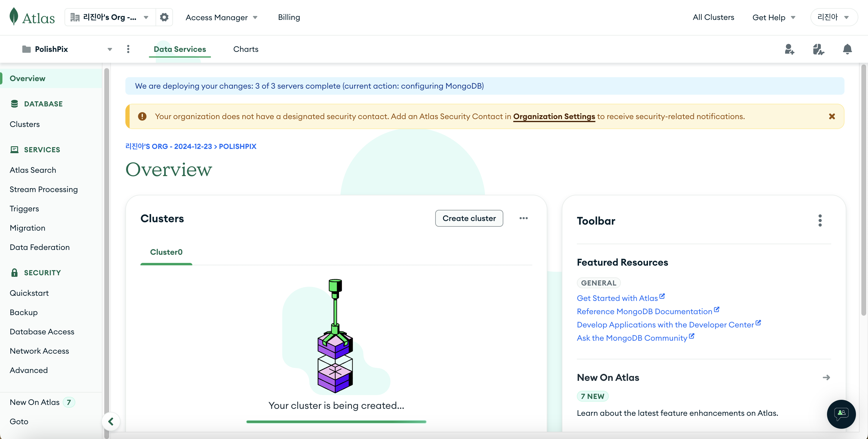The image size is (868, 439).
Task: Click the warning icon in the security banner
Action: (142, 116)
